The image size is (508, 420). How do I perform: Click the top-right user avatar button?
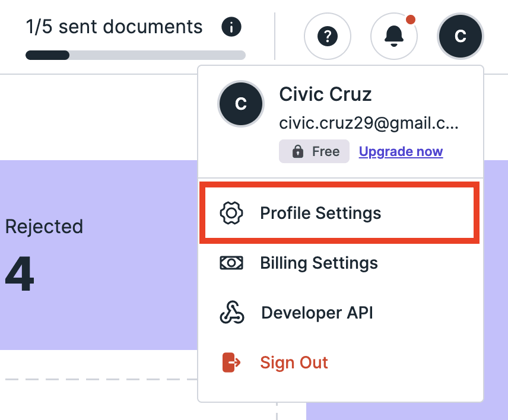pyautogui.click(x=460, y=36)
